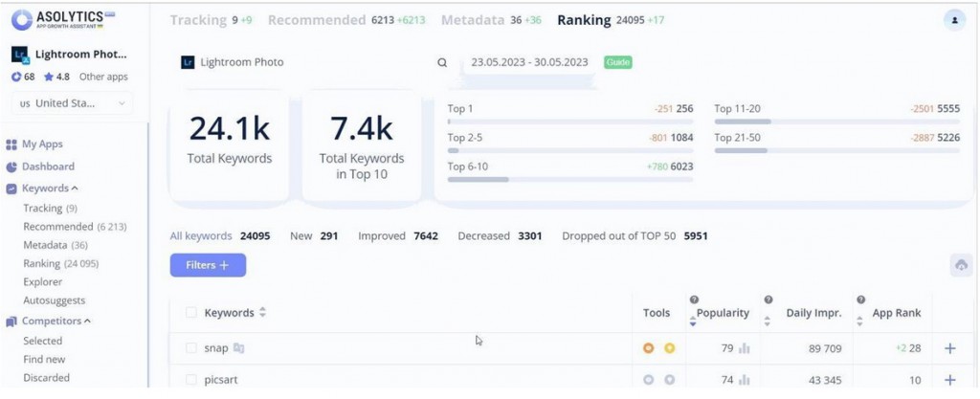
Task: Click the Top 11-20 progress bar
Action: [836, 122]
